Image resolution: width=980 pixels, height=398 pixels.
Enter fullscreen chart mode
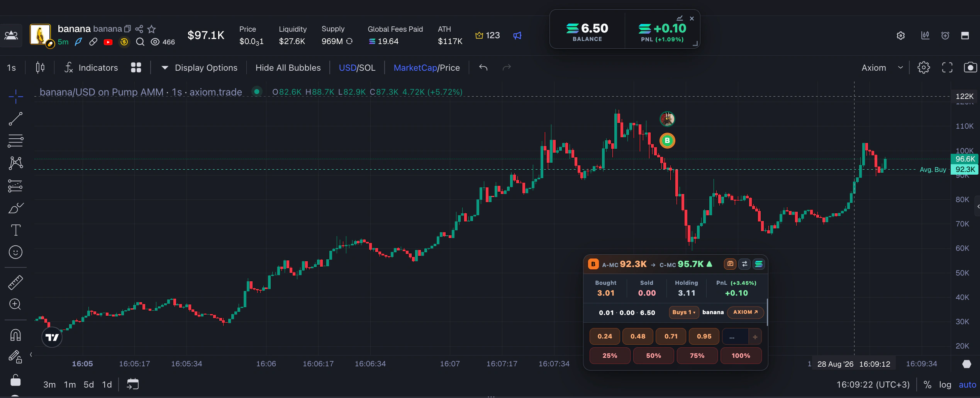pos(947,68)
